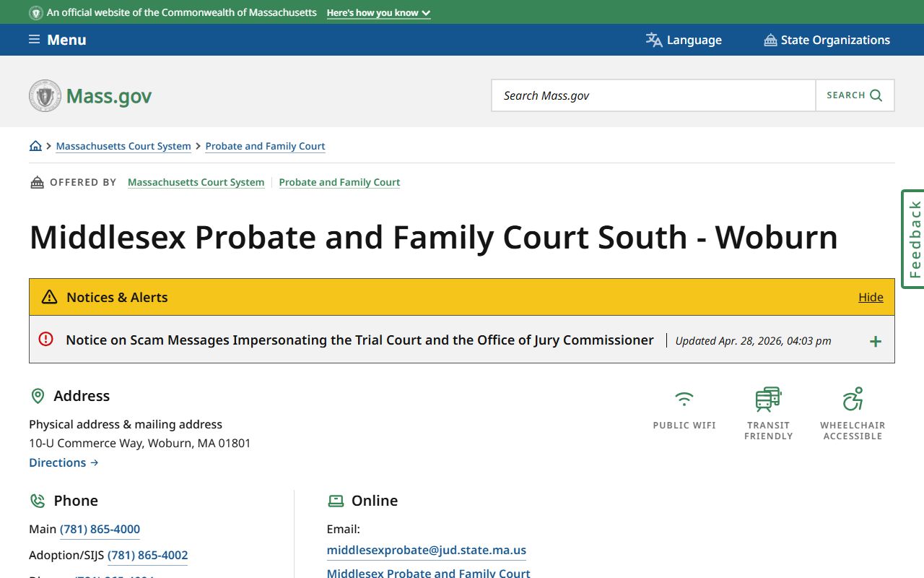Viewport: 924px width, 578px height.
Task: Open the Feedback side tab
Action: click(913, 239)
